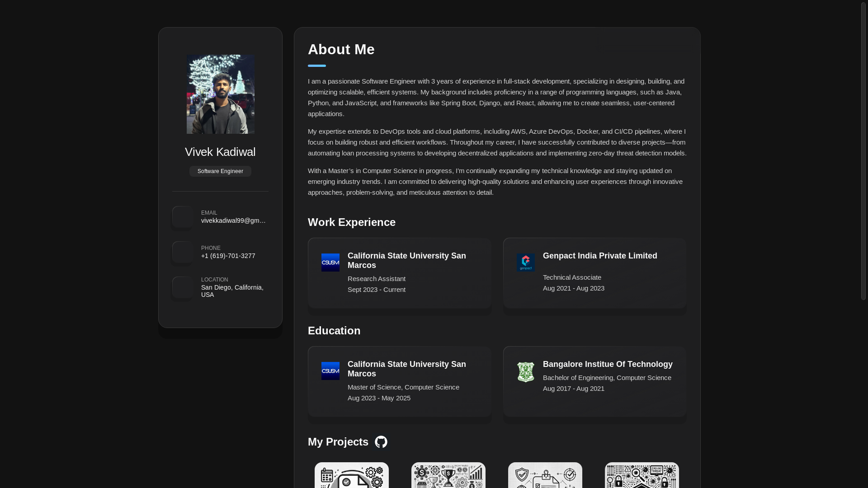This screenshot has width=868, height=488.
Task: Click the location icon box in sidebar
Action: click(183, 287)
